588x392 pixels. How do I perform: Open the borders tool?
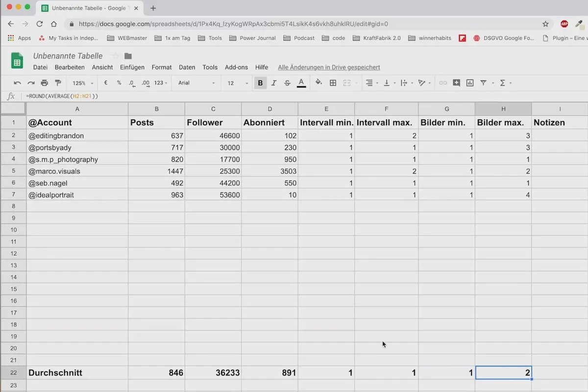[x=333, y=83]
